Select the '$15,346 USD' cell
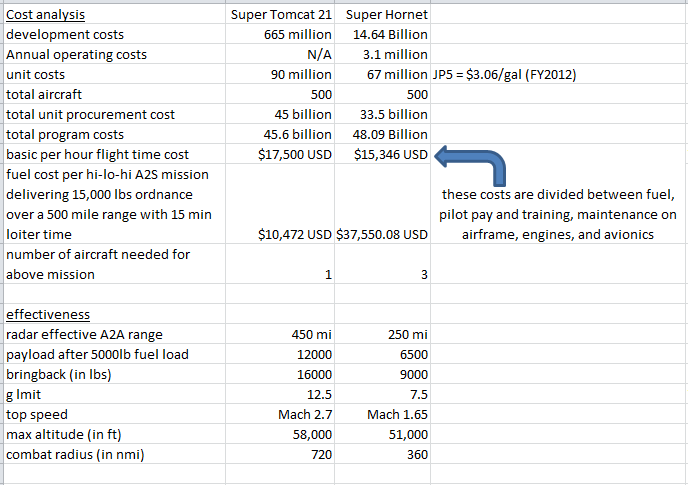 [383, 154]
